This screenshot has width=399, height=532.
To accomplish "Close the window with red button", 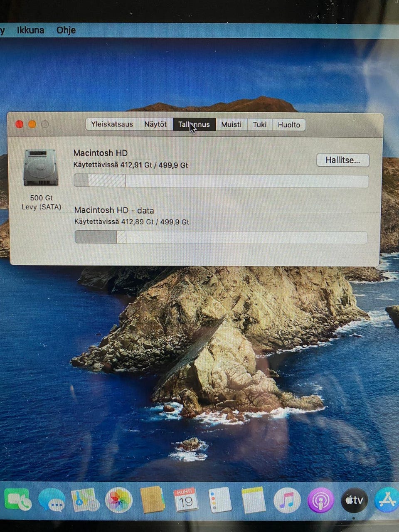I will (x=19, y=124).
